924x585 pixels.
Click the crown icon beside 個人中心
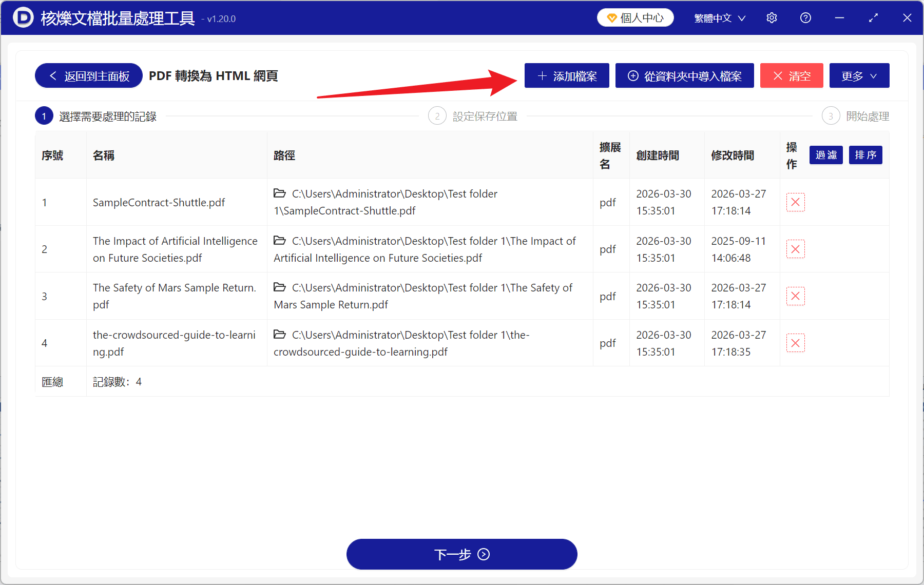(x=611, y=17)
